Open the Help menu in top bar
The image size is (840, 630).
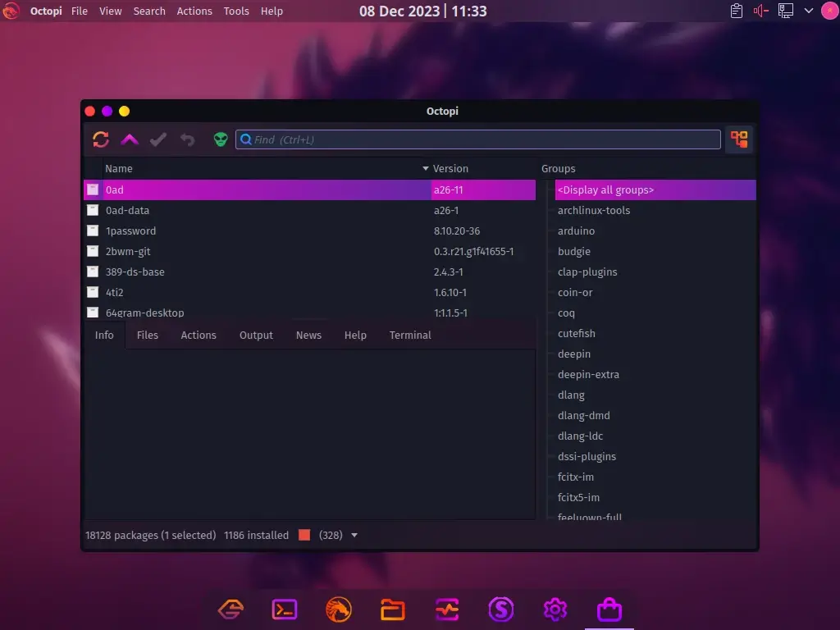(272, 11)
